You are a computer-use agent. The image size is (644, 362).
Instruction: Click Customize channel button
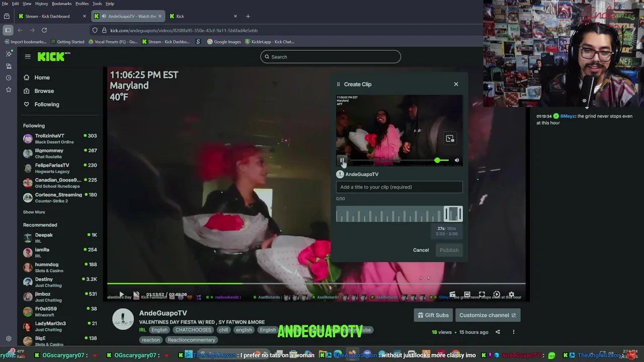(x=488, y=315)
